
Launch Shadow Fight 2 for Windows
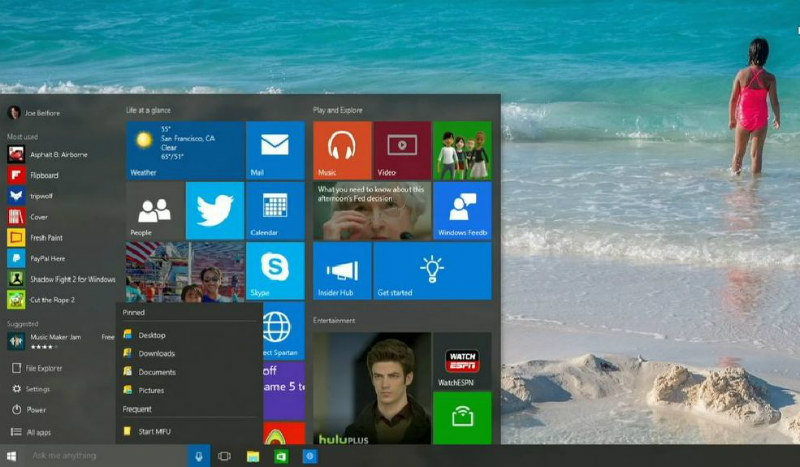pyautogui.click(x=61, y=279)
